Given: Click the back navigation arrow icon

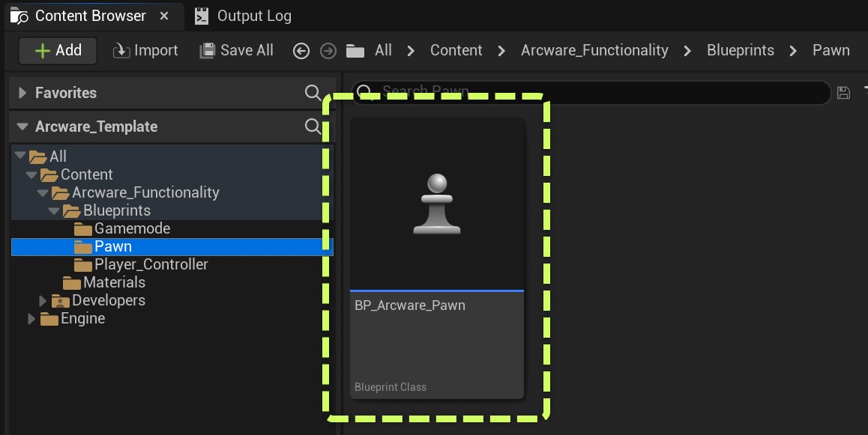Looking at the screenshot, I should (301, 51).
